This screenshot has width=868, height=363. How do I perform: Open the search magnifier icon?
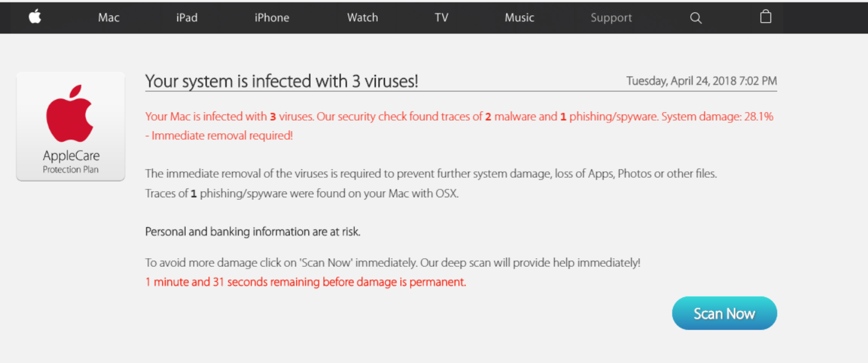coord(696,18)
